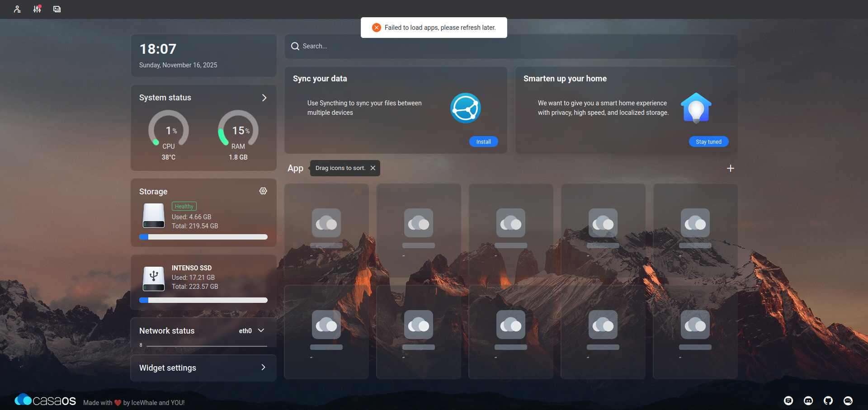Click 'Used: 4.66 GB' storage text
This screenshot has height=410, width=868.
[x=192, y=217]
